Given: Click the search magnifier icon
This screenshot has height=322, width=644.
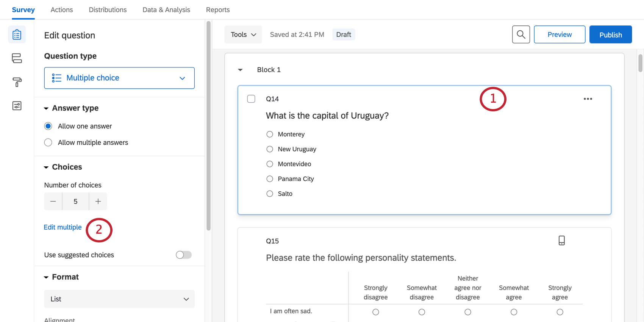Looking at the screenshot, I should point(521,34).
